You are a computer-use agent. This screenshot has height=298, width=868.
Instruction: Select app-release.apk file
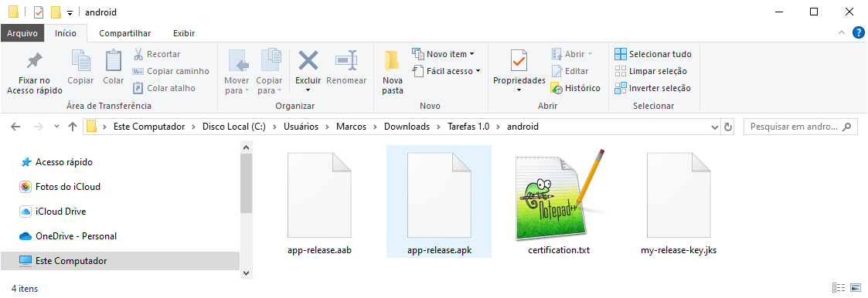[439, 202]
